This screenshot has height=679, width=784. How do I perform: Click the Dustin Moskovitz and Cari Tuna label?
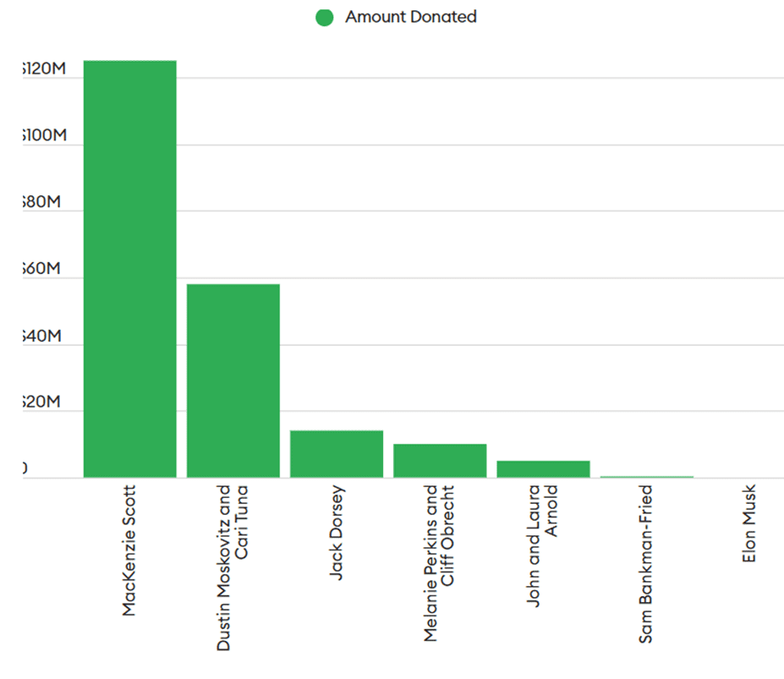coord(232,567)
